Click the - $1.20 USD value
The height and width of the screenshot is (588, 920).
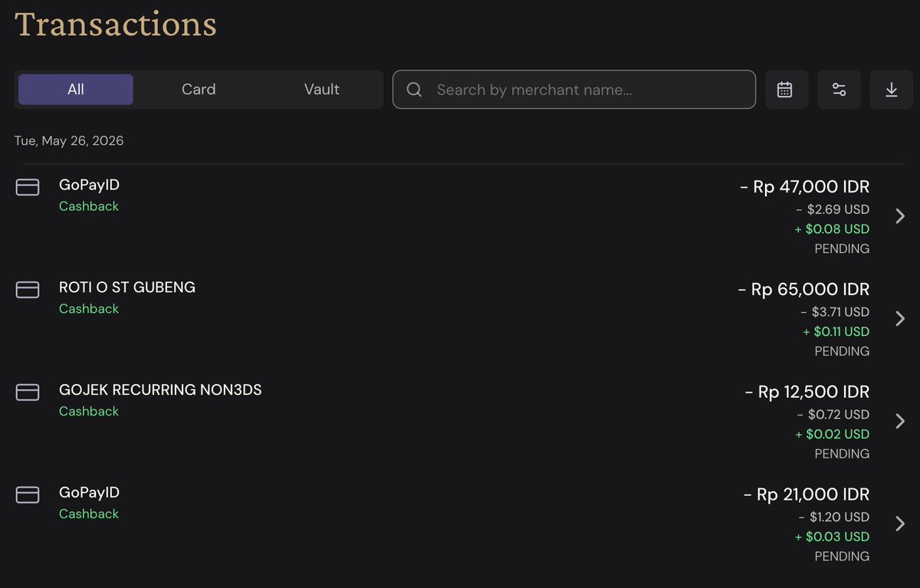point(834,517)
